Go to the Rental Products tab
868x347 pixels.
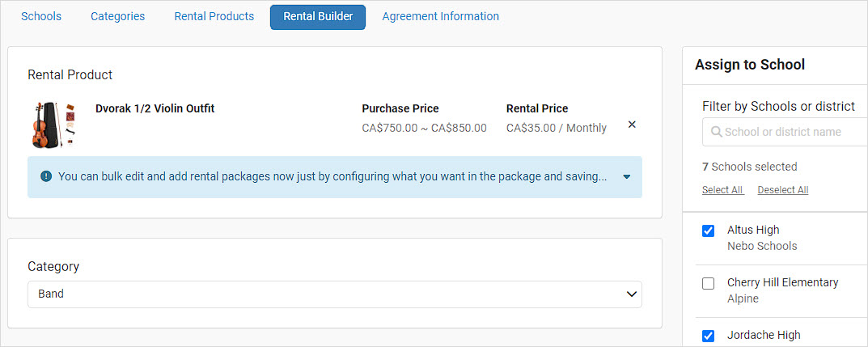pos(214,17)
